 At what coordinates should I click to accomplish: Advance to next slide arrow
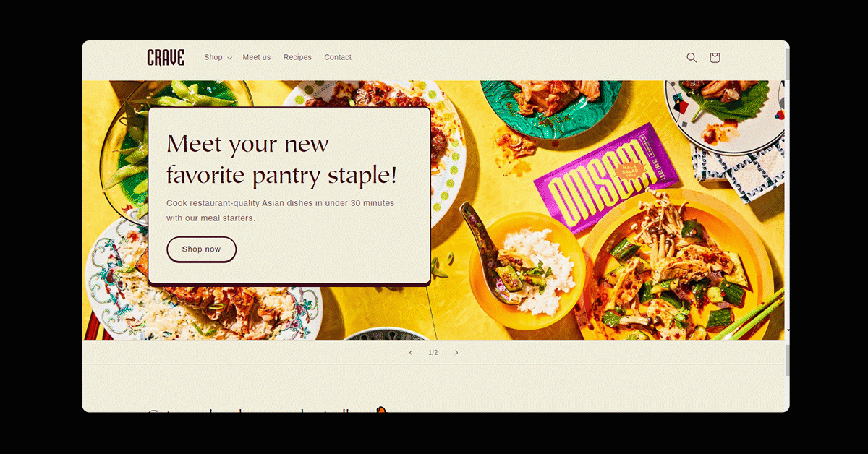point(456,353)
